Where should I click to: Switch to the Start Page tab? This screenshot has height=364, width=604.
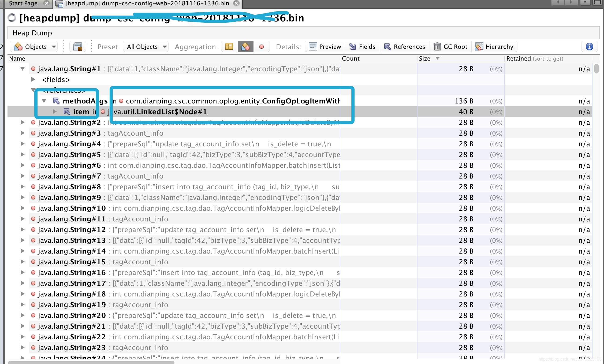(x=23, y=3)
